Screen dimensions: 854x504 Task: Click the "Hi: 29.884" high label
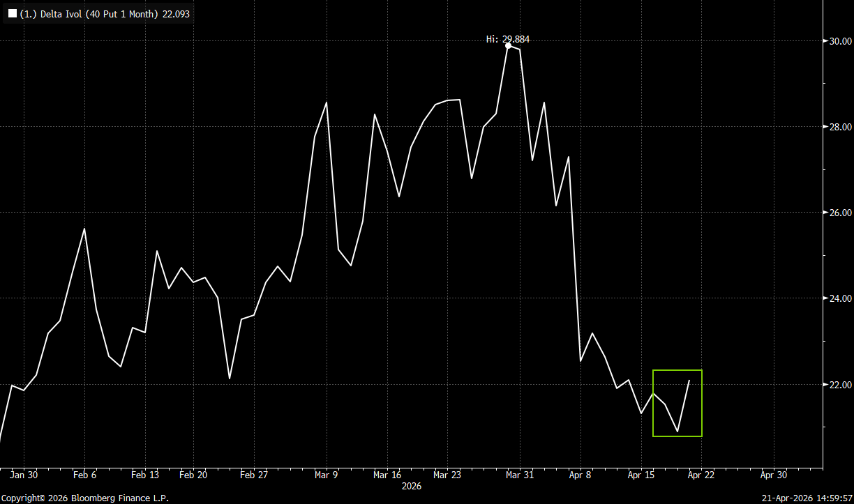pyautogui.click(x=508, y=39)
